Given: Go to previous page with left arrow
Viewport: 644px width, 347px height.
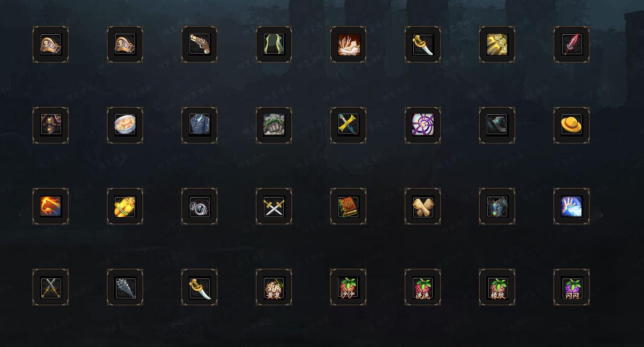Looking at the screenshot, I should (x=20, y=215).
